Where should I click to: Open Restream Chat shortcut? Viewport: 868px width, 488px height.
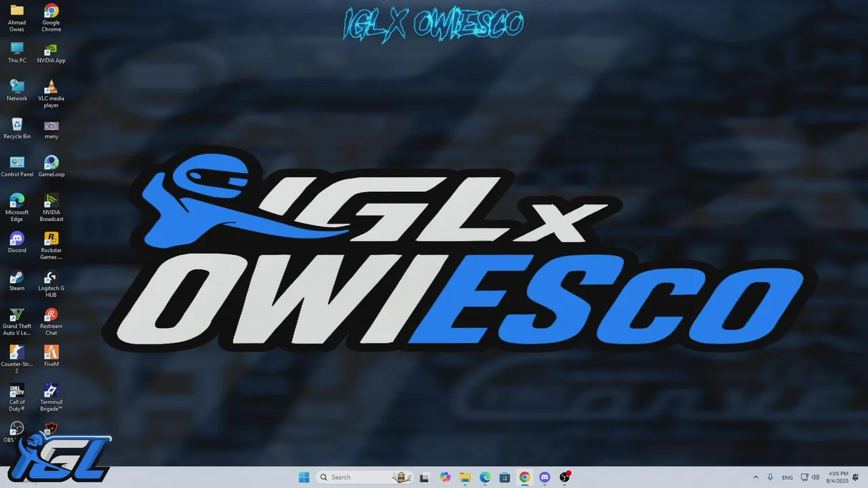pyautogui.click(x=51, y=321)
